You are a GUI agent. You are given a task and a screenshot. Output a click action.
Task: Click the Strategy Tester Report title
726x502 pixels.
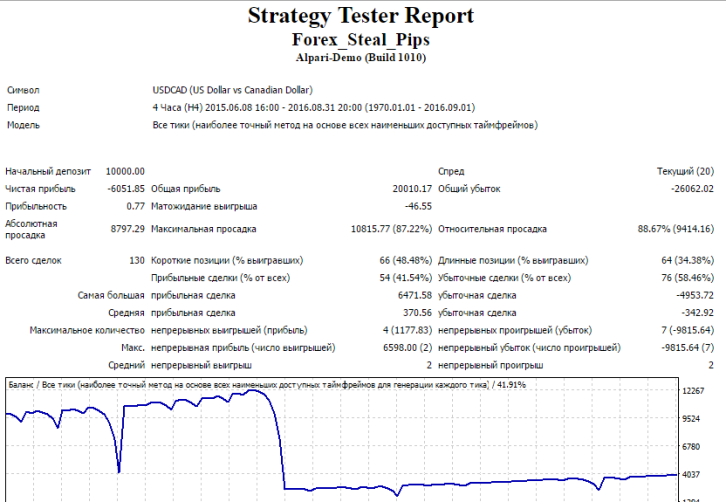[x=361, y=16]
